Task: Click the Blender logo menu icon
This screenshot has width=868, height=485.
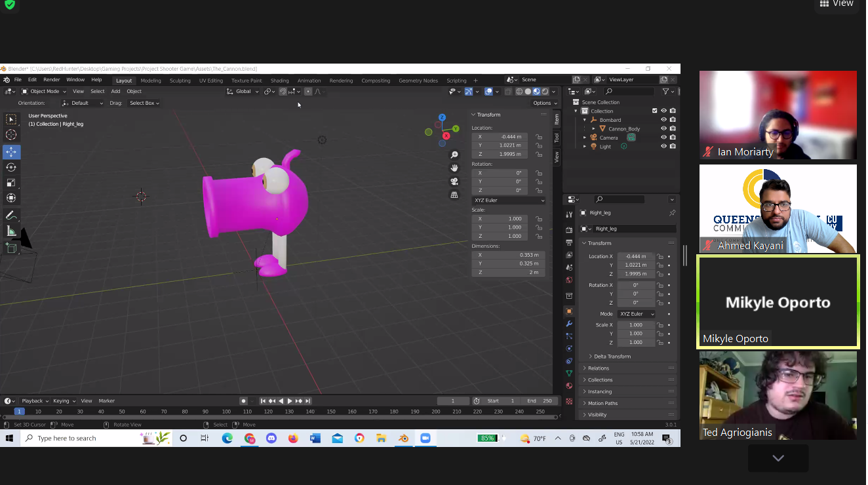Action: click(7, 80)
